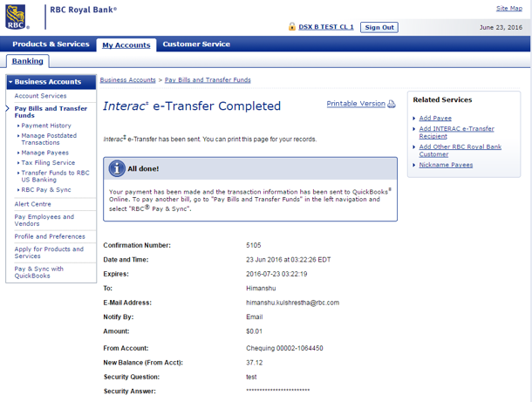Open Tax Filing Service
This screenshot has height=402, width=532.
(x=48, y=163)
